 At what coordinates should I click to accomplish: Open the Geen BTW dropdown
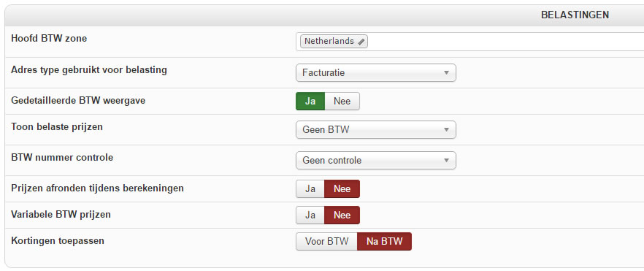click(376, 130)
